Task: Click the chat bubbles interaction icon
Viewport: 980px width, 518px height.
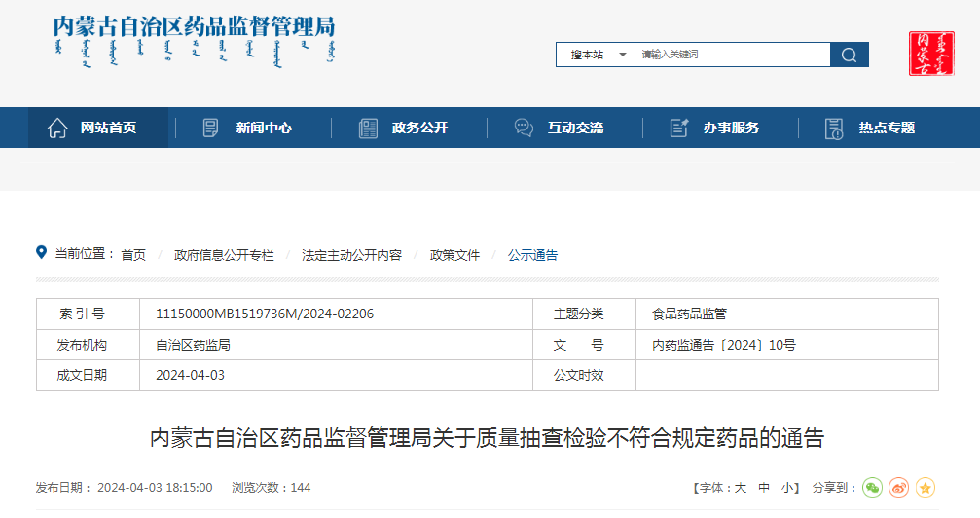Action: tap(524, 128)
